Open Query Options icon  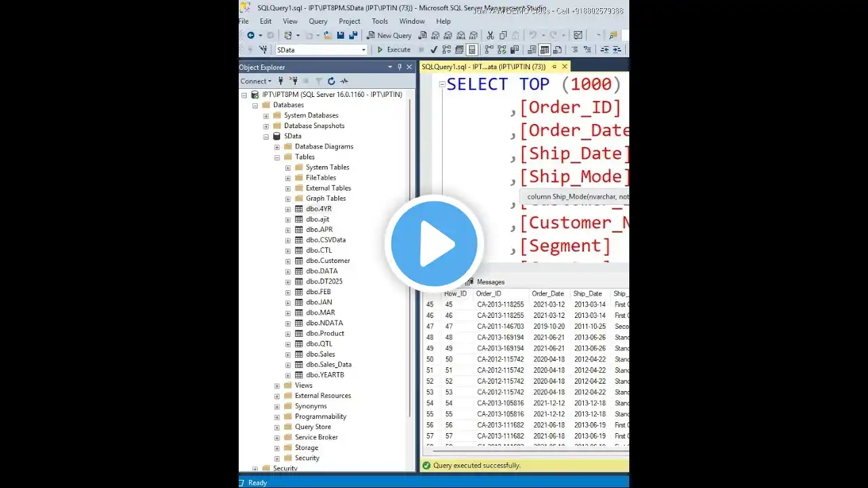[459, 49]
